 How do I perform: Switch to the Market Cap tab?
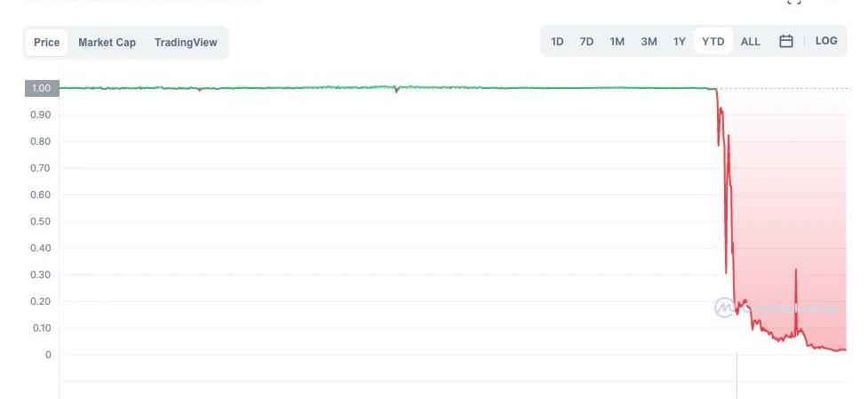point(107,43)
